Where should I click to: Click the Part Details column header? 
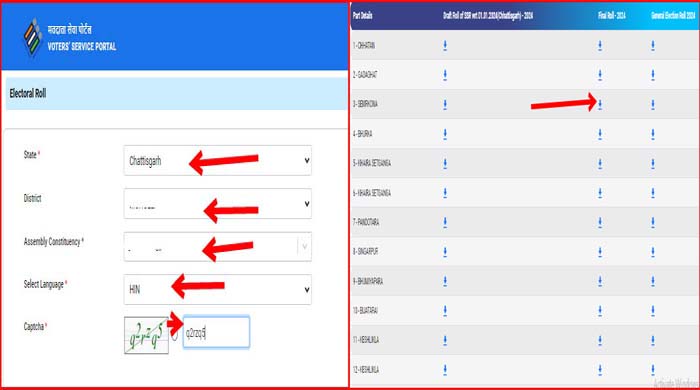point(362,16)
